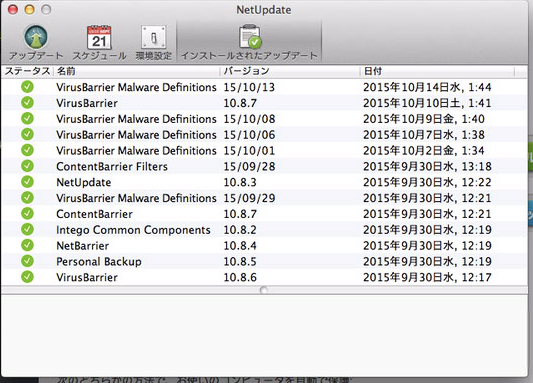
Task: Click version 10.8.5 cell
Action: point(240,262)
